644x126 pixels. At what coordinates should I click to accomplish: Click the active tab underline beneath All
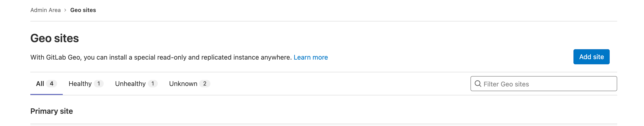click(x=47, y=94)
